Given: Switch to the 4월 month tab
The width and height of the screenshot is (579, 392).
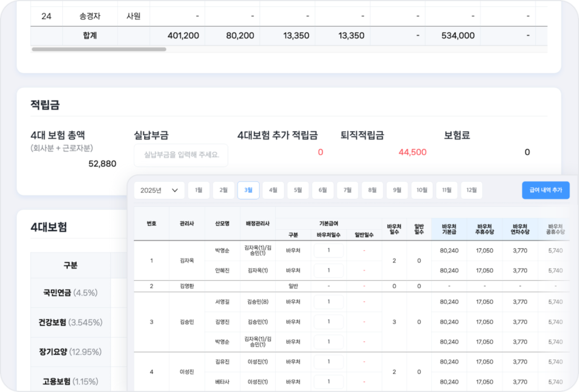Looking at the screenshot, I should (x=273, y=190).
